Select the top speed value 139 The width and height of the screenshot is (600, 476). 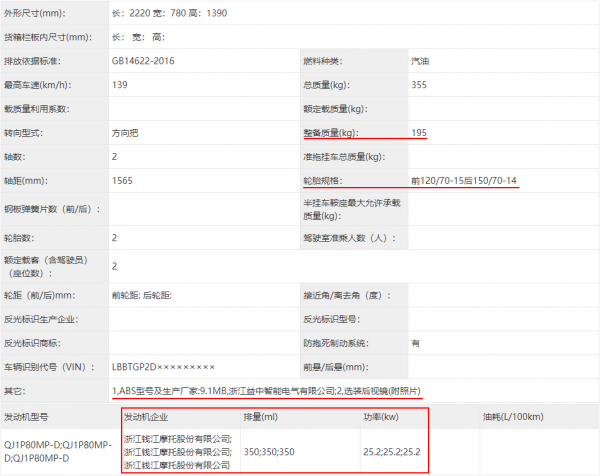(x=120, y=85)
